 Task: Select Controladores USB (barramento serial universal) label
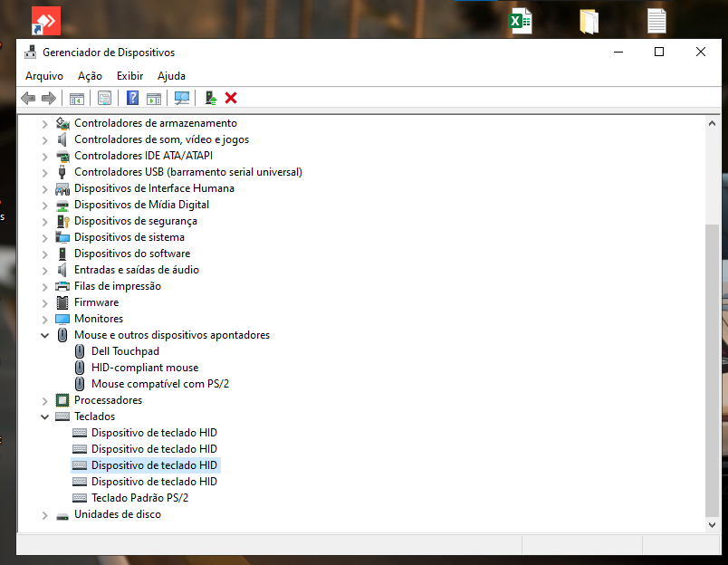(x=188, y=172)
